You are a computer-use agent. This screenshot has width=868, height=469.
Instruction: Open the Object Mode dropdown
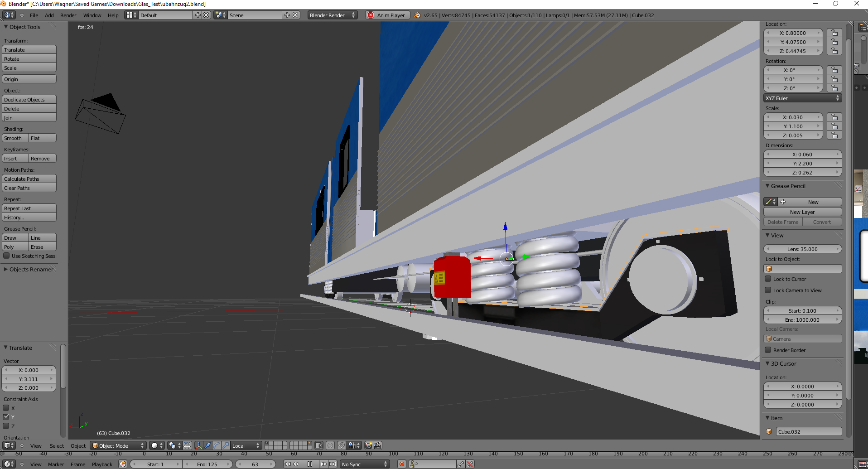click(x=118, y=445)
